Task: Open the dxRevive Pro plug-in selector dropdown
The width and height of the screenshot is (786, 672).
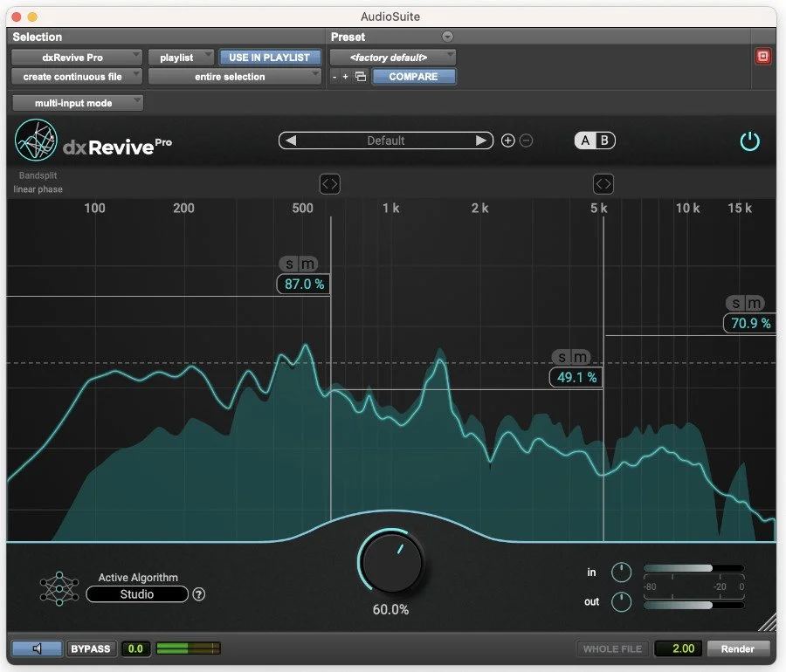Action: pyautogui.click(x=77, y=58)
